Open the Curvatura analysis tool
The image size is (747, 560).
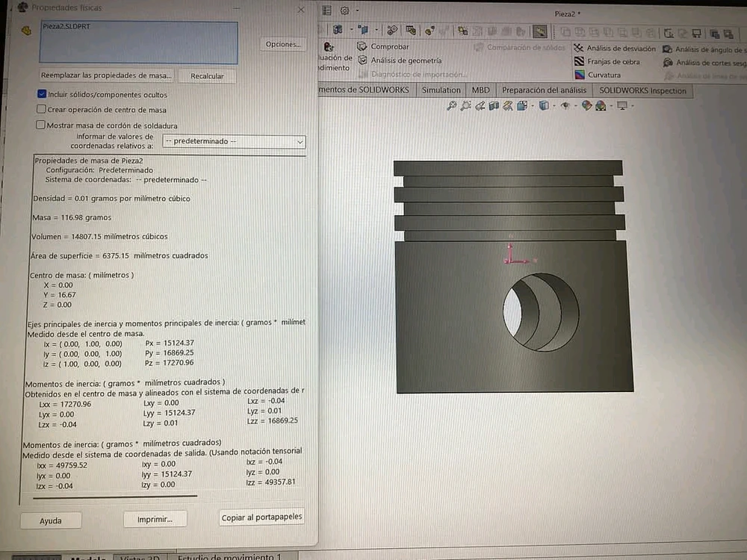[x=580, y=75]
